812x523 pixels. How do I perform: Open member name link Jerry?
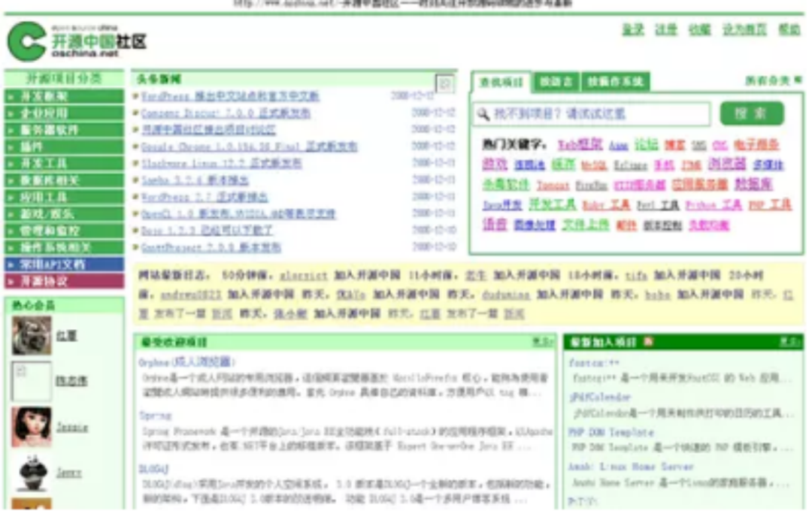coord(69,472)
